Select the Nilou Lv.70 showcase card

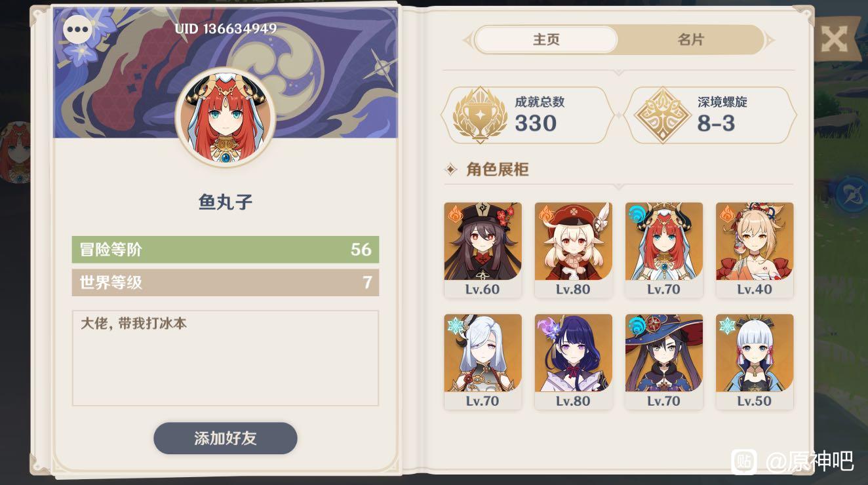tap(663, 250)
